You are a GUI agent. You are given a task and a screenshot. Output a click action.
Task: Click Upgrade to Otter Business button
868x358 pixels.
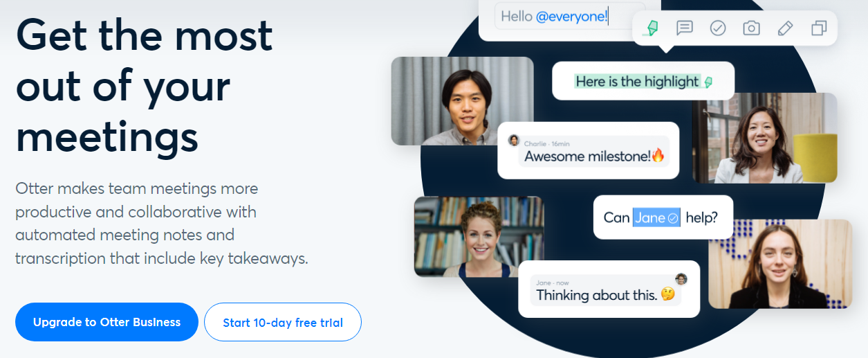[x=107, y=322]
